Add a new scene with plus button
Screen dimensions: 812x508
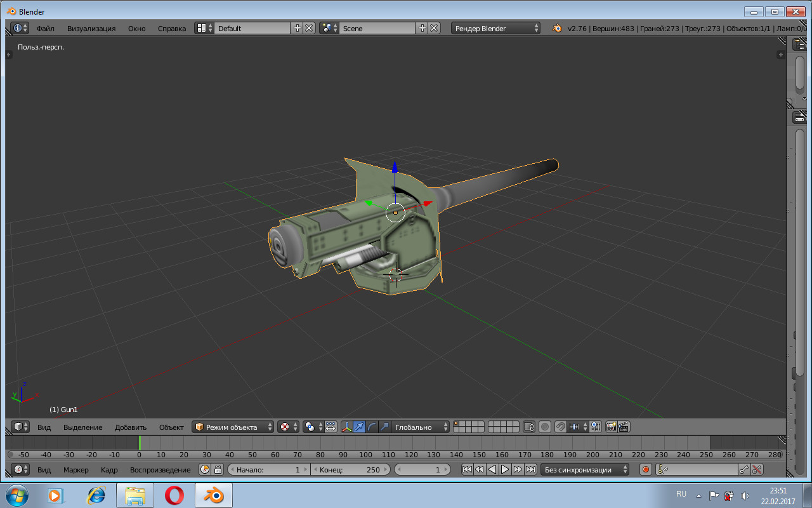coord(422,29)
